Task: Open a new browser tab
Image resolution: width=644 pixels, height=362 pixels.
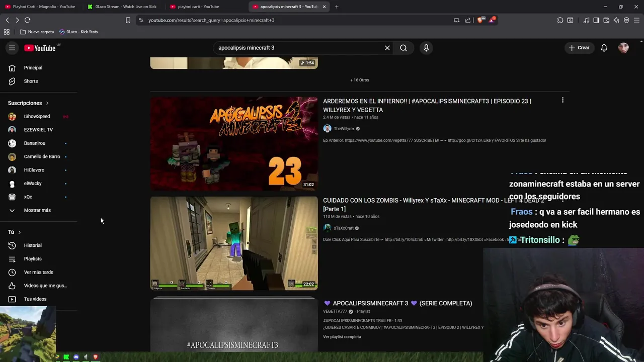Action: pyautogui.click(x=337, y=7)
